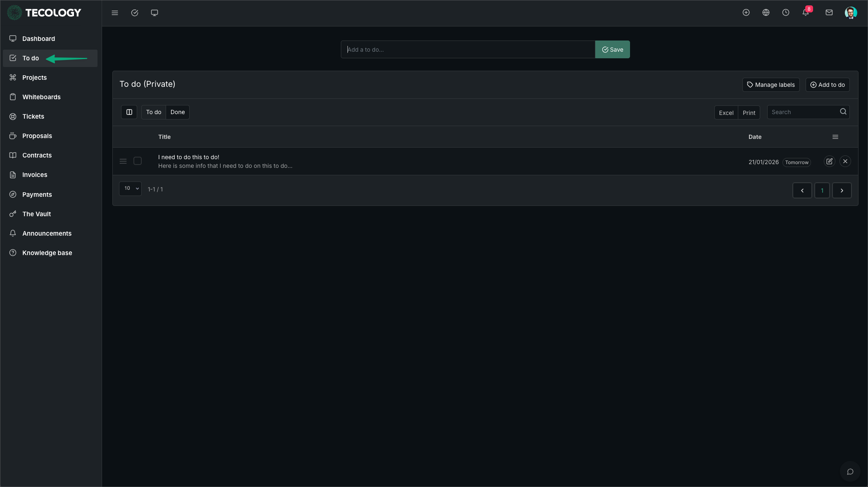
Task: Toggle the column visibility button
Action: (129, 112)
